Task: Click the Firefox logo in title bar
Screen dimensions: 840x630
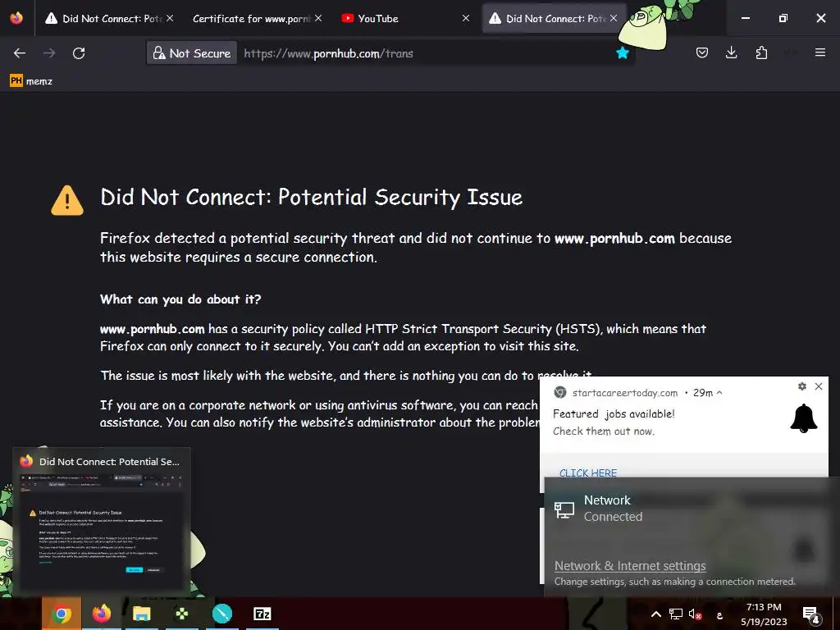Action: (x=16, y=18)
